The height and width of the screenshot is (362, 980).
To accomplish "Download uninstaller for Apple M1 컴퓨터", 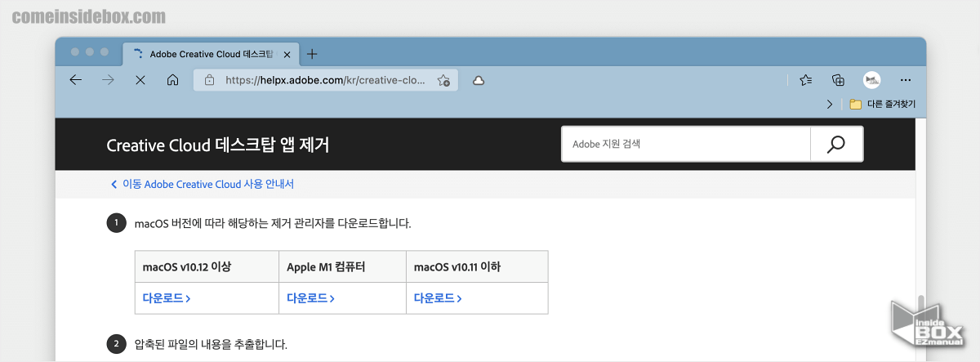I will tap(311, 298).
